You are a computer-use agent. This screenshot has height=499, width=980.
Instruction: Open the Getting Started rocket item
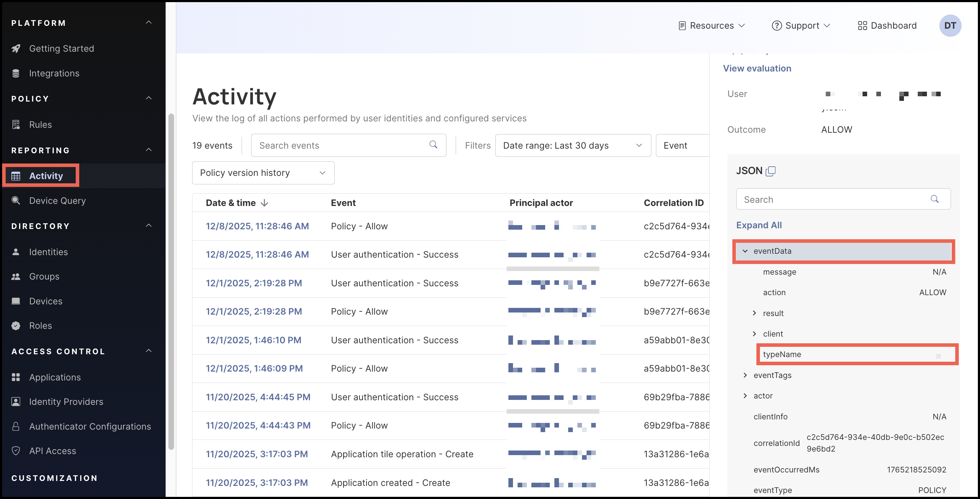tap(61, 48)
